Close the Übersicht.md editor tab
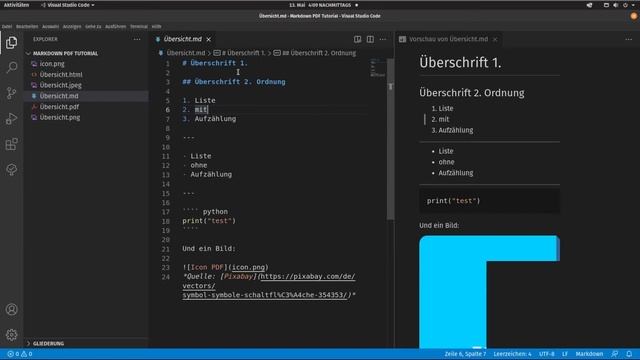Screen dimensions: 640x360 pyautogui.click(x=209, y=39)
